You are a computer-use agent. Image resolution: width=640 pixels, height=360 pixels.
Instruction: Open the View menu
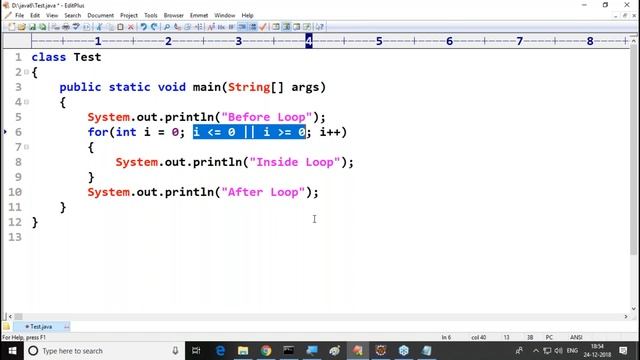tap(52, 16)
